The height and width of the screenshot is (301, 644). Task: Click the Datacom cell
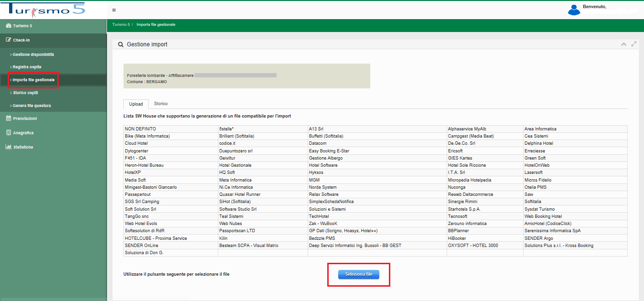[377, 143]
